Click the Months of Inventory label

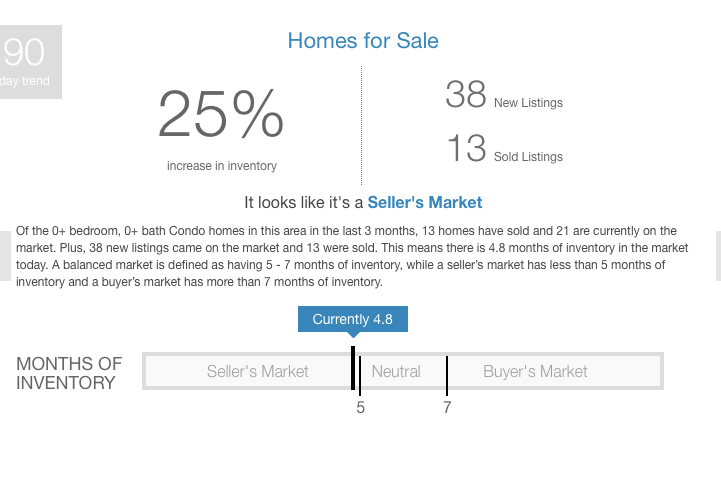[x=69, y=373]
